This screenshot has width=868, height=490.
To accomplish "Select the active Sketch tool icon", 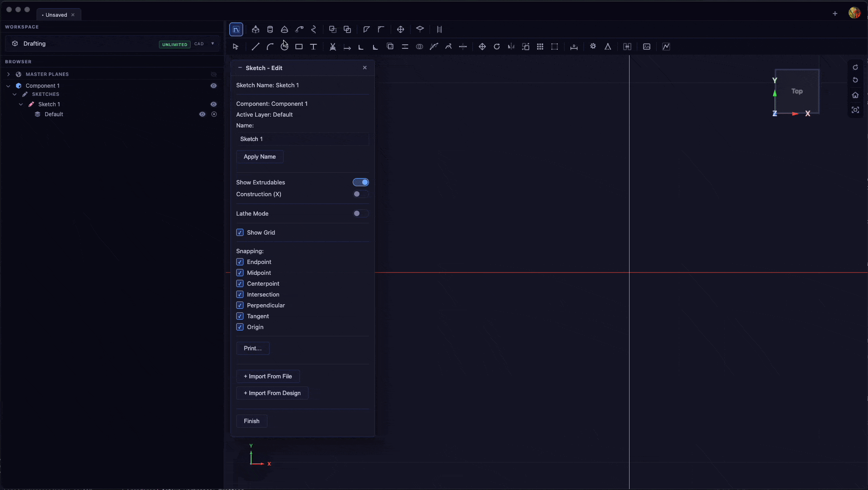I will coord(236,29).
